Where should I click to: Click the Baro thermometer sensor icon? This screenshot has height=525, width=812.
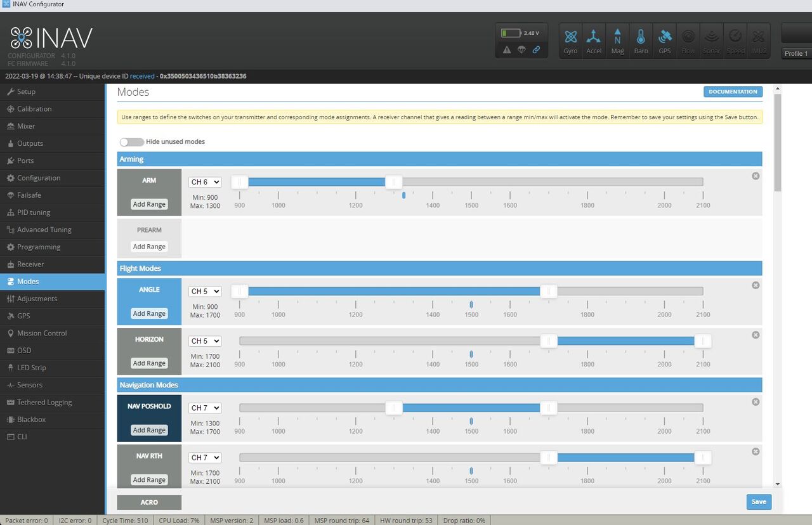click(641, 41)
